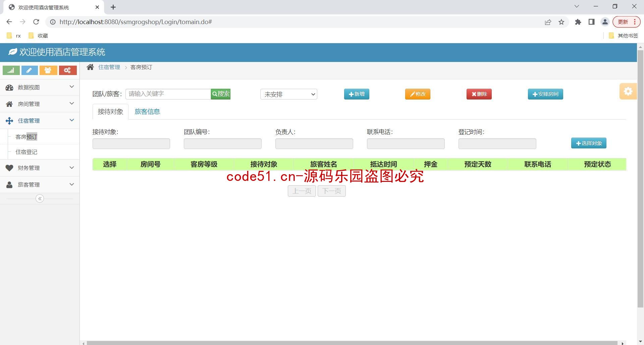The width and height of the screenshot is (644, 345).
Task: Click the 房间管理 house icon
Action: [x=9, y=104]
